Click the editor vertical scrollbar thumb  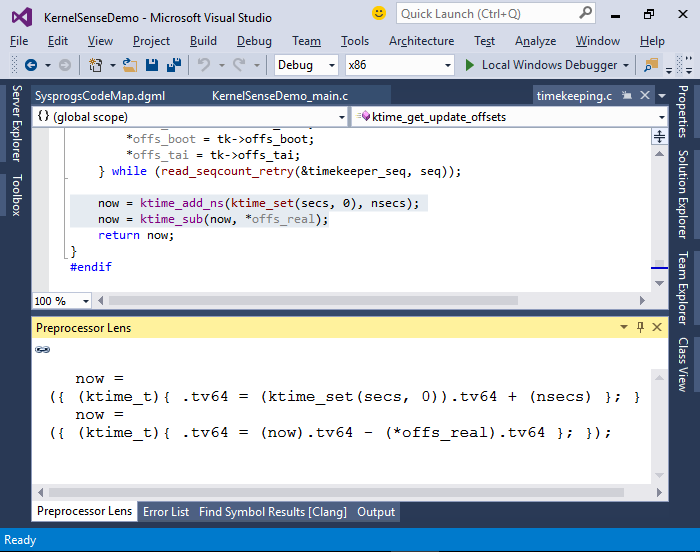659,263
